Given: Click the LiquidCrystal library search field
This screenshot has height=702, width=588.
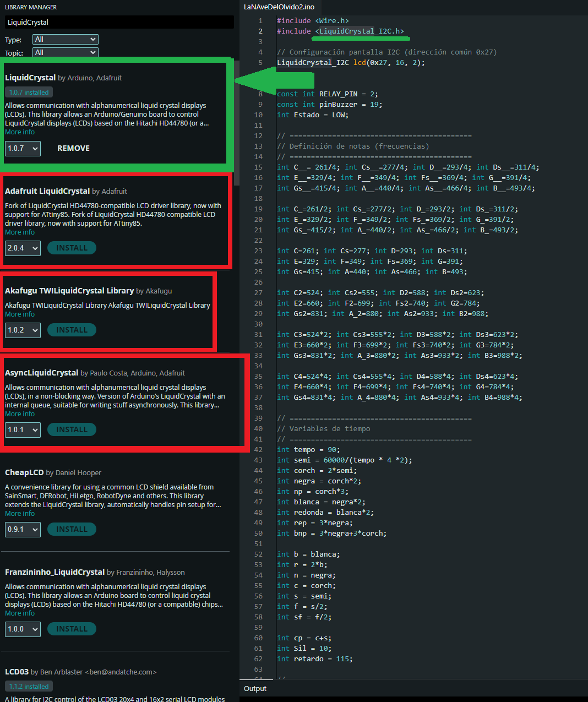Looking at the screenshot, I should [x=119, y=22].
